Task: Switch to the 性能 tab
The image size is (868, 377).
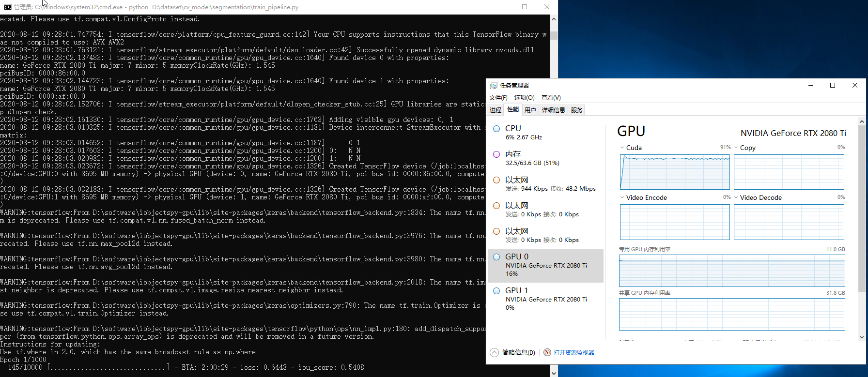Action: click(513, 110)
